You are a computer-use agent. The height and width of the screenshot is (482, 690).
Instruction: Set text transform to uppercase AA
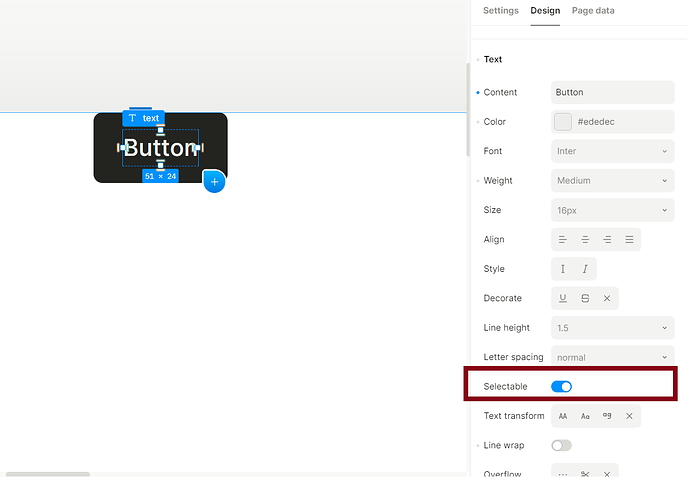click(x=563, y=416)
